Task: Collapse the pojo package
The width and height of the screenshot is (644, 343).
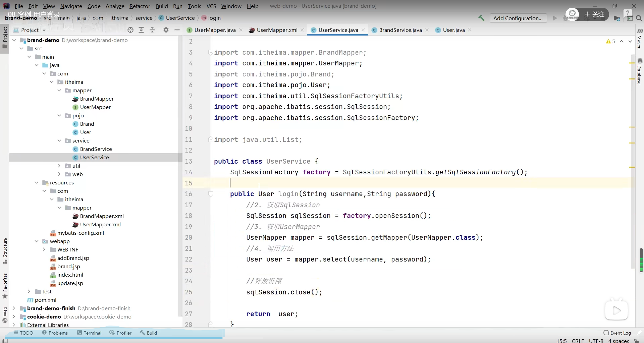Action: tap(59, 115)
